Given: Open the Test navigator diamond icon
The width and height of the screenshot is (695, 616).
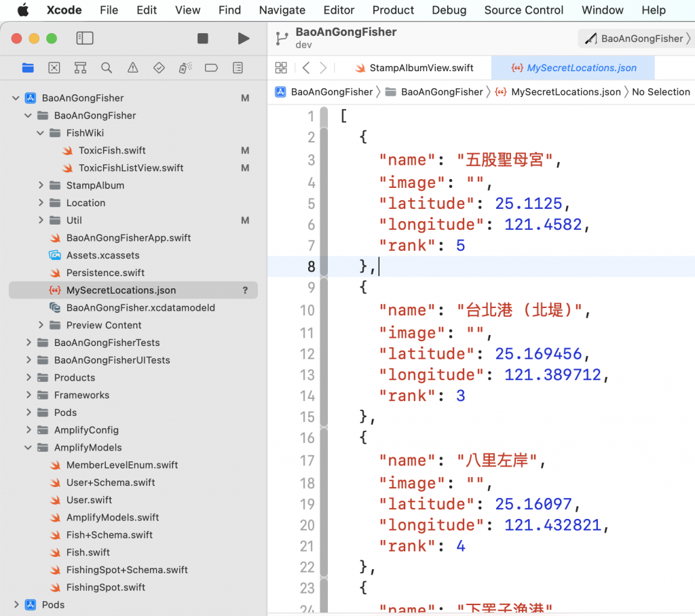Looking at the screenshot, I should click(x=159, y=68).
